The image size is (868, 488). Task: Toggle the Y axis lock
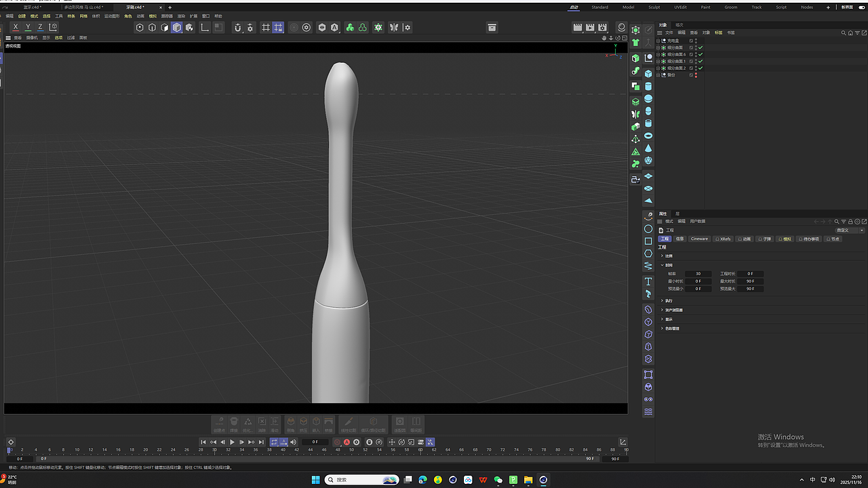28,27
